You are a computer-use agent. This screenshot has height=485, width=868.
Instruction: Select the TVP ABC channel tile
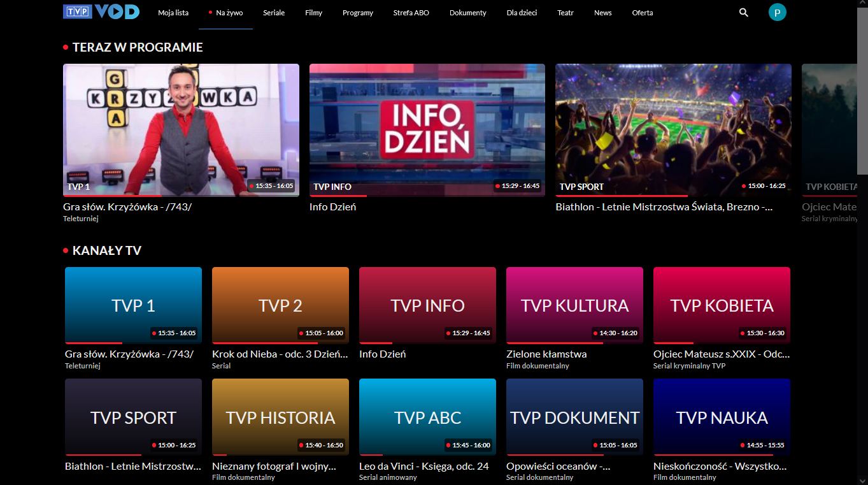click(427, 417)
